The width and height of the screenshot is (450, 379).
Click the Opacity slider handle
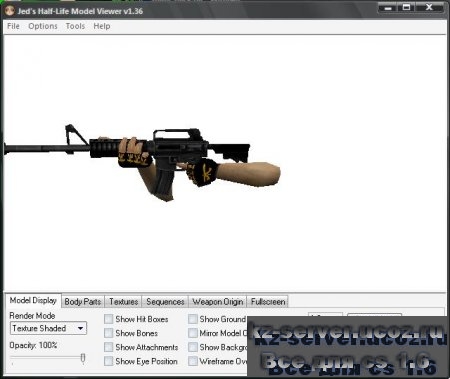coord(83,358)
